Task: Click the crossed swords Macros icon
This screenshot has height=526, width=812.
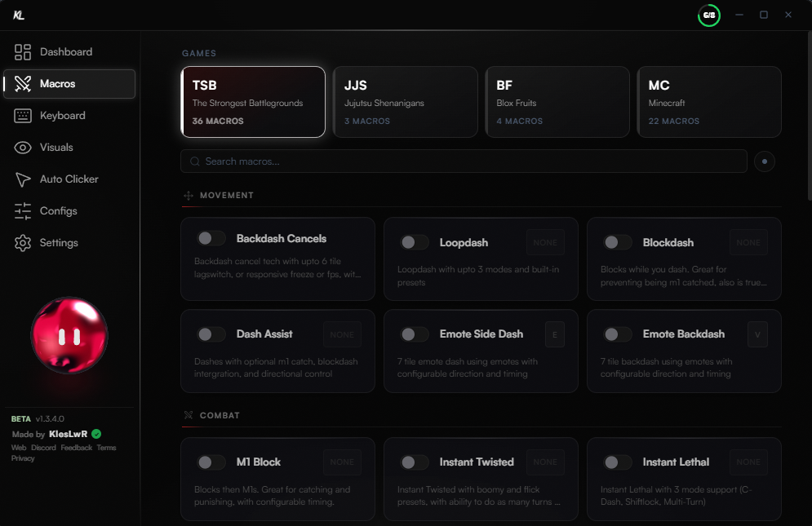Action: [23, 84]
